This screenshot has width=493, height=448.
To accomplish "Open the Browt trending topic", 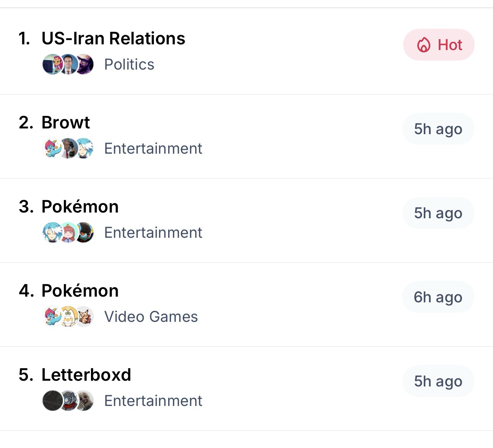I will [65, 123].
